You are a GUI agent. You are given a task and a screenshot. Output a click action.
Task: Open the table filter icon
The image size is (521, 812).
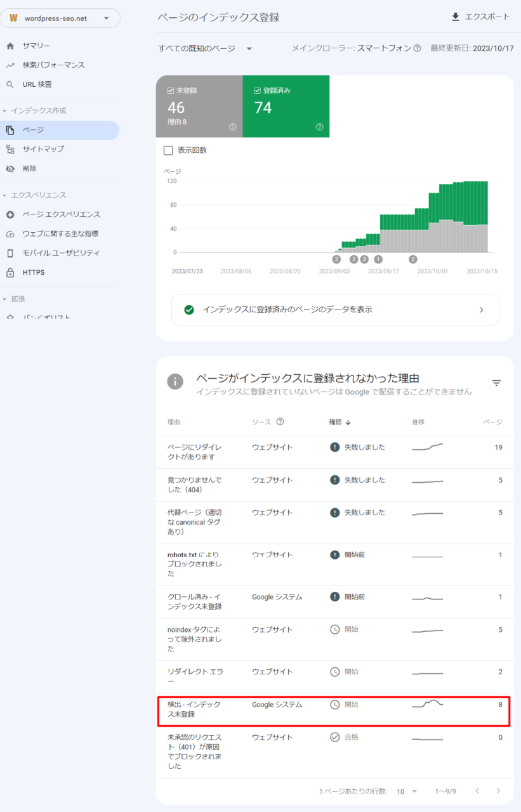tap(496, 383)
